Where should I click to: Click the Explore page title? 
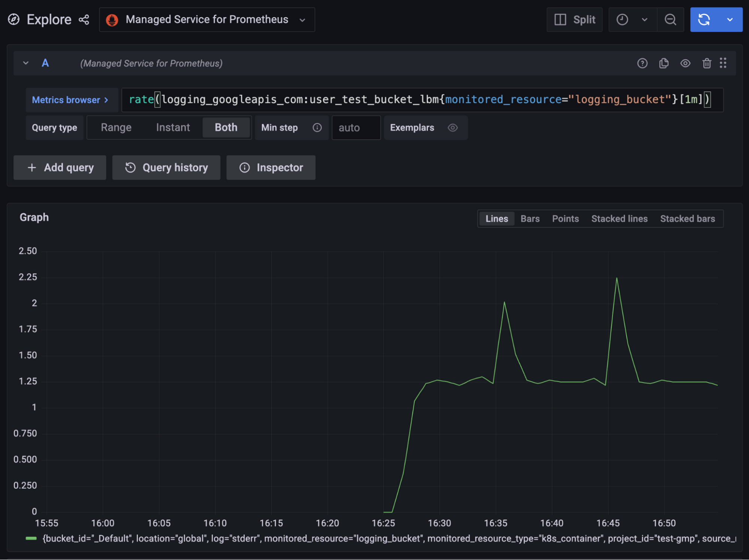pos(49,19)
